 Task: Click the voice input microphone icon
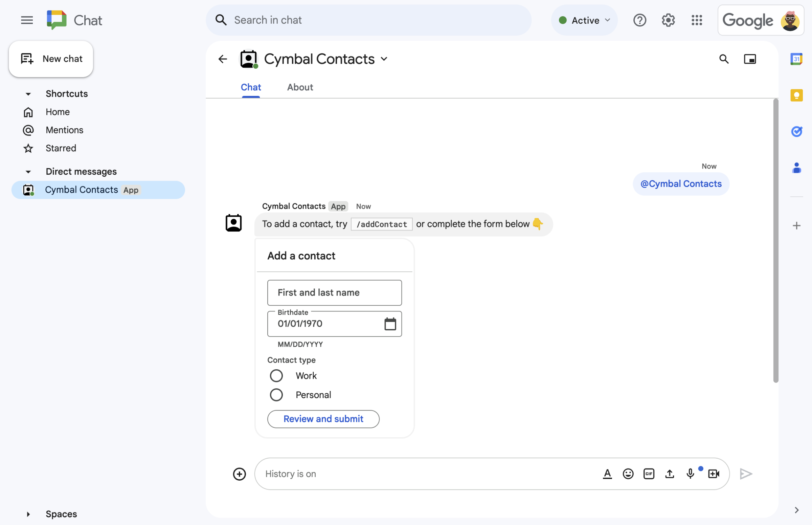pyautogui.click(x=691, y=474)
